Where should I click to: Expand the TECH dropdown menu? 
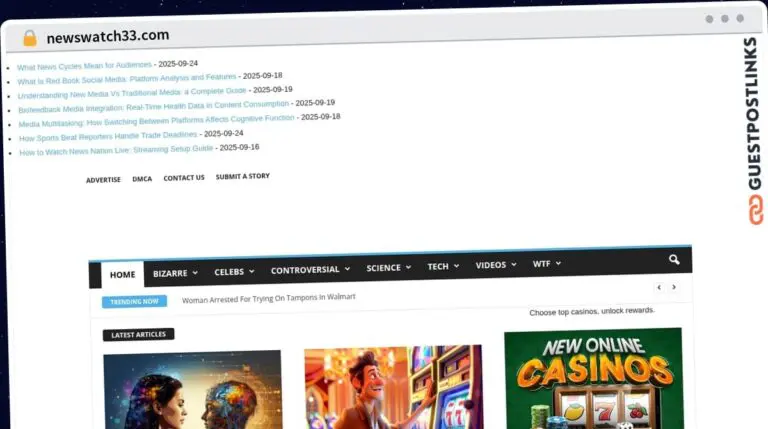[x=443, y=266]
